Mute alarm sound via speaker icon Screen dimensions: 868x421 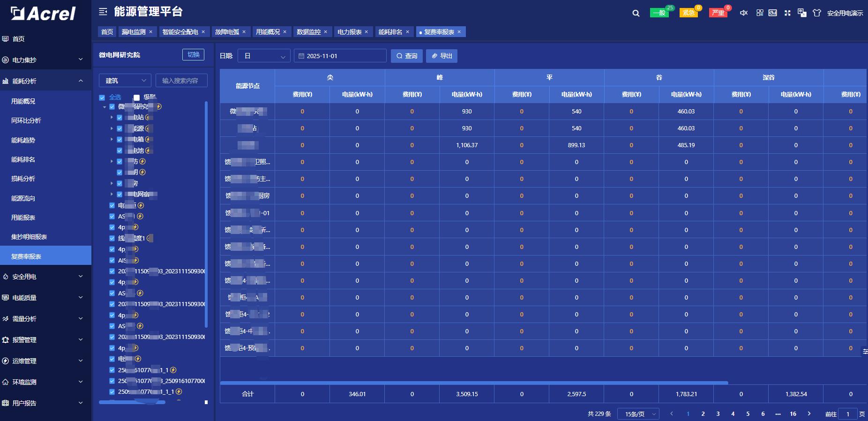(x=744, y=13)
